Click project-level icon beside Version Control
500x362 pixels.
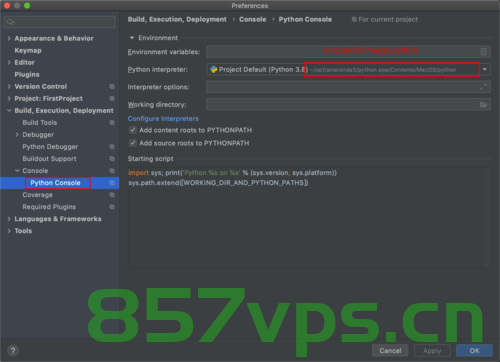click(112, 87)
